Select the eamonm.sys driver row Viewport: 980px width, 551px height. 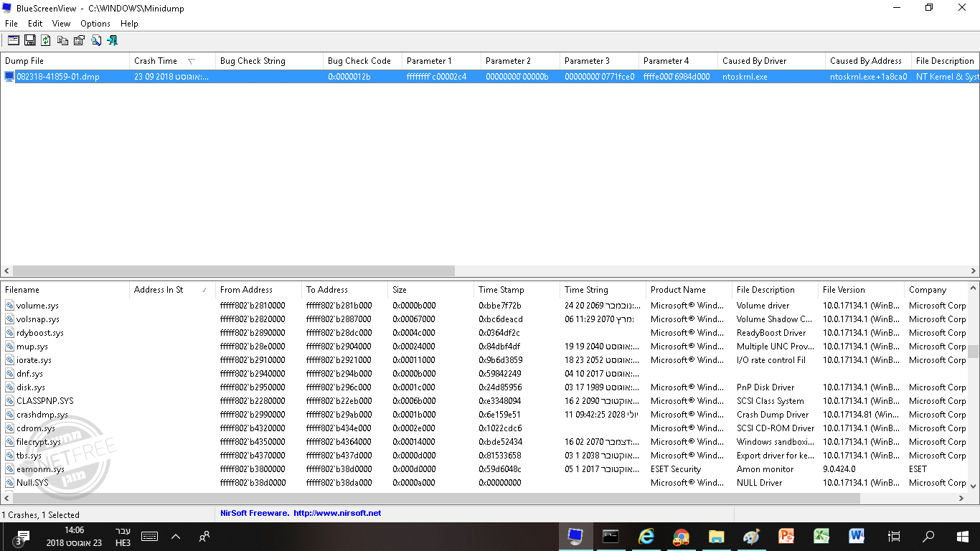484,469
